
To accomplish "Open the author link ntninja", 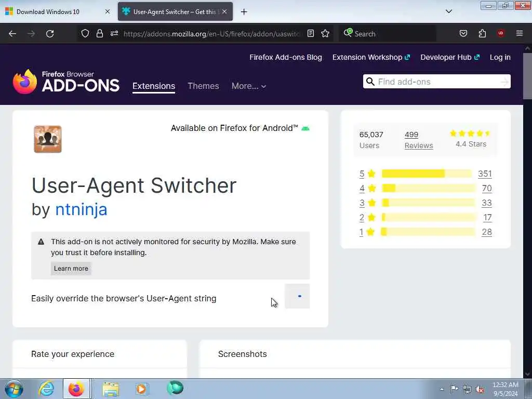I will 81,209.
